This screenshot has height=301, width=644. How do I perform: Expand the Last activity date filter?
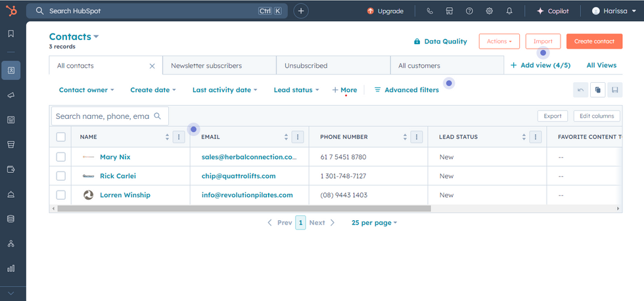click(x=225, y=90)
